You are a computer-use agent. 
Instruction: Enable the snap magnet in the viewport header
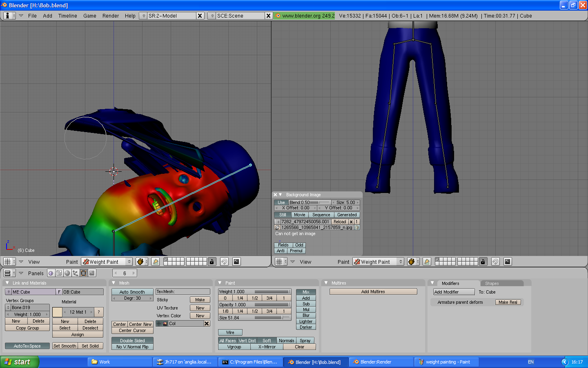click(224, 262)
